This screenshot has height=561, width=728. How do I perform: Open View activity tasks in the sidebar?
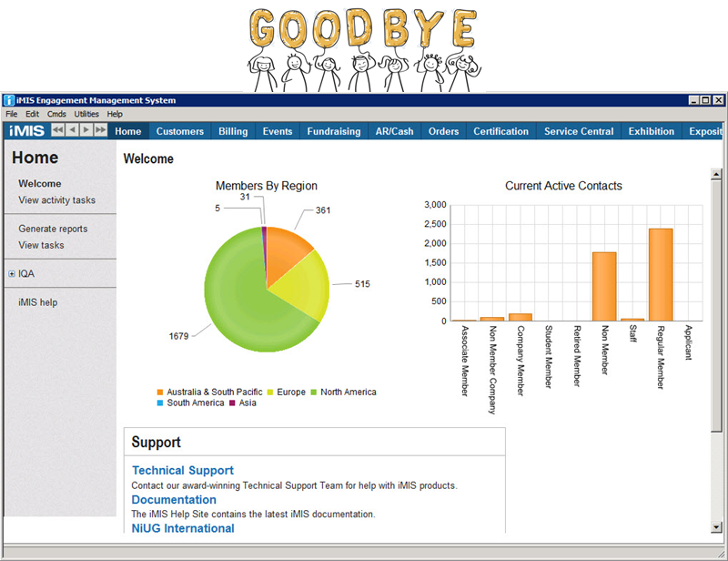[56, 200]
